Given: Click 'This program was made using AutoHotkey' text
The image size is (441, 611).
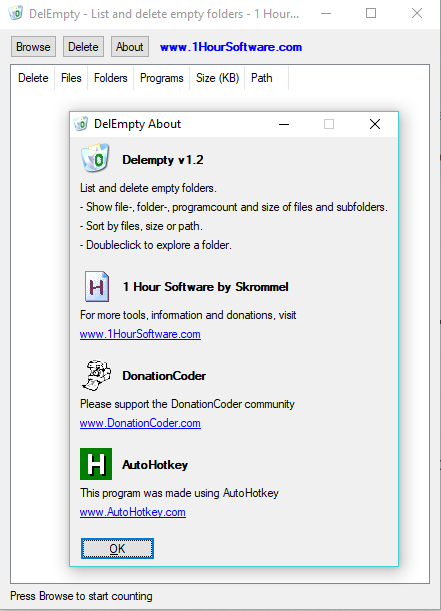Looking at the screenshot, I should [179, 493].
